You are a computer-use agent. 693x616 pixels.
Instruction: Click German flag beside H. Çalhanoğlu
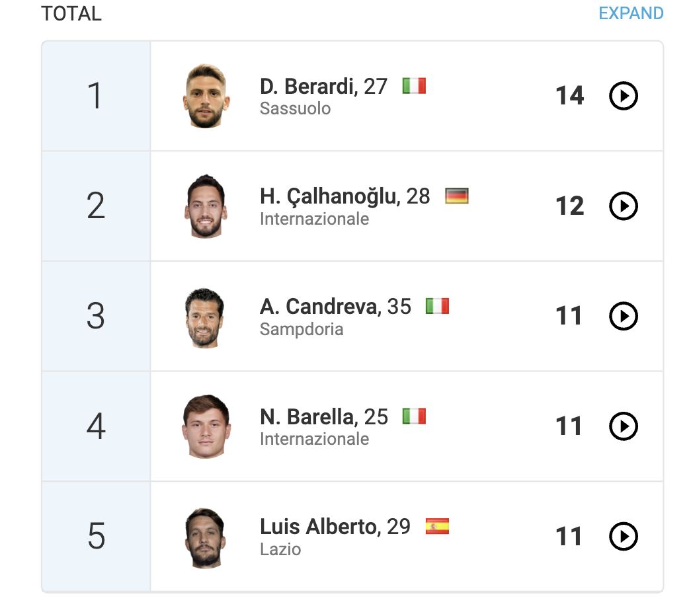[x=456, y=196]
